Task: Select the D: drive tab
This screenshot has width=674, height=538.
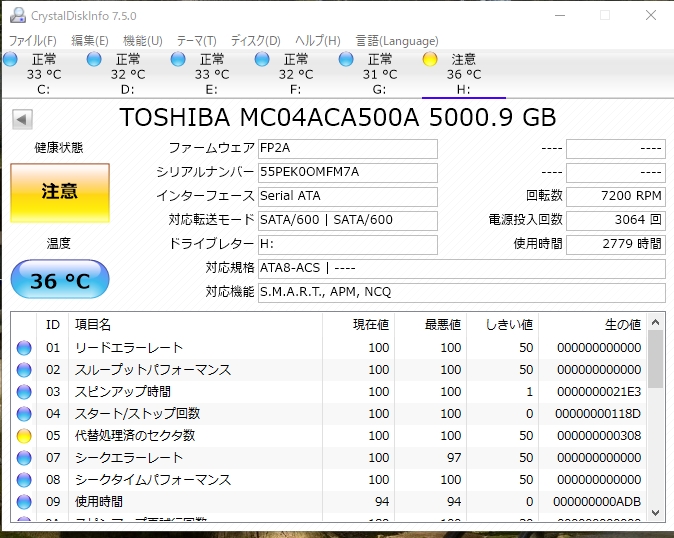Action: [x=128, y=74]
